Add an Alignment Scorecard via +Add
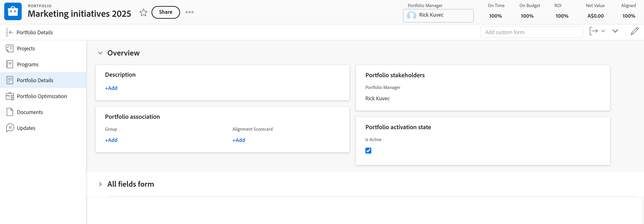Screen dimensions: 644x224 238,140
